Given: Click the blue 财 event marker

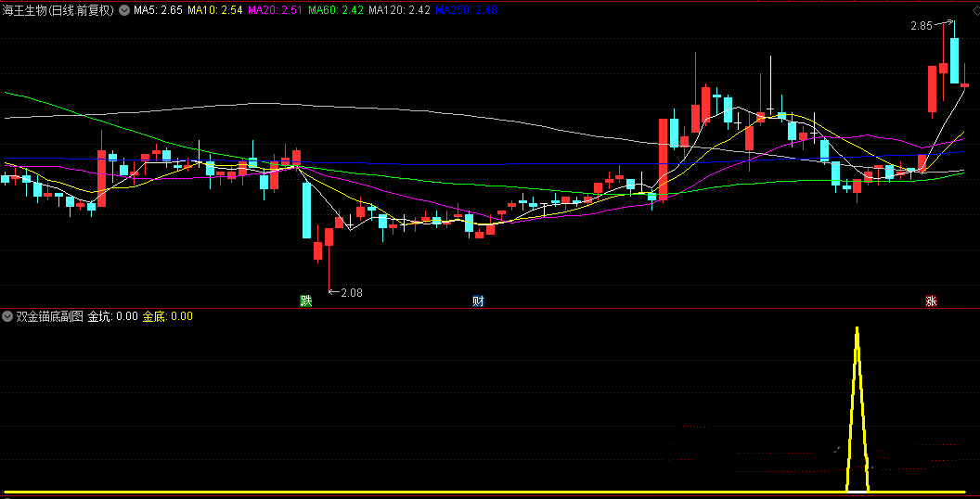Looking at the screenshot, I should tap(478, 301).
